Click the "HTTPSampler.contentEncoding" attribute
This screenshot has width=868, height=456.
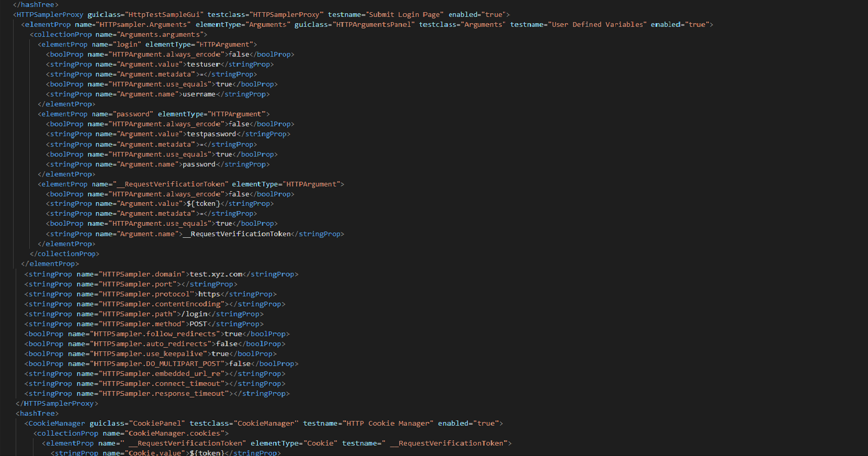pyautogui.click(x=162, y=304)
